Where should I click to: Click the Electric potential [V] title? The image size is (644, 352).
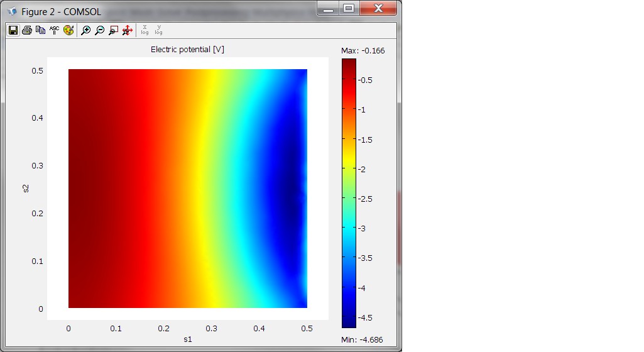pos(187,49)
